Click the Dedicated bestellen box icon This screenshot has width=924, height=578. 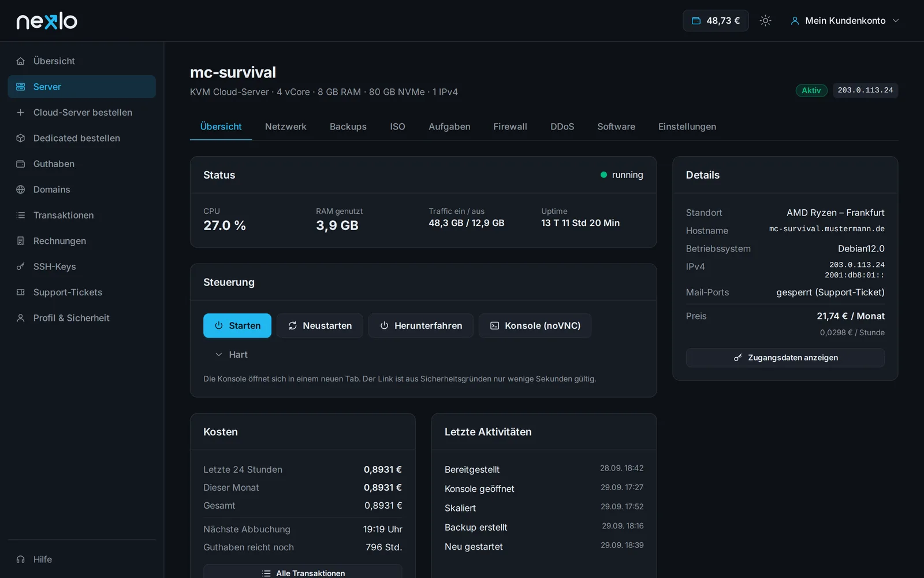pyautogui.click(x=21, y=138)
